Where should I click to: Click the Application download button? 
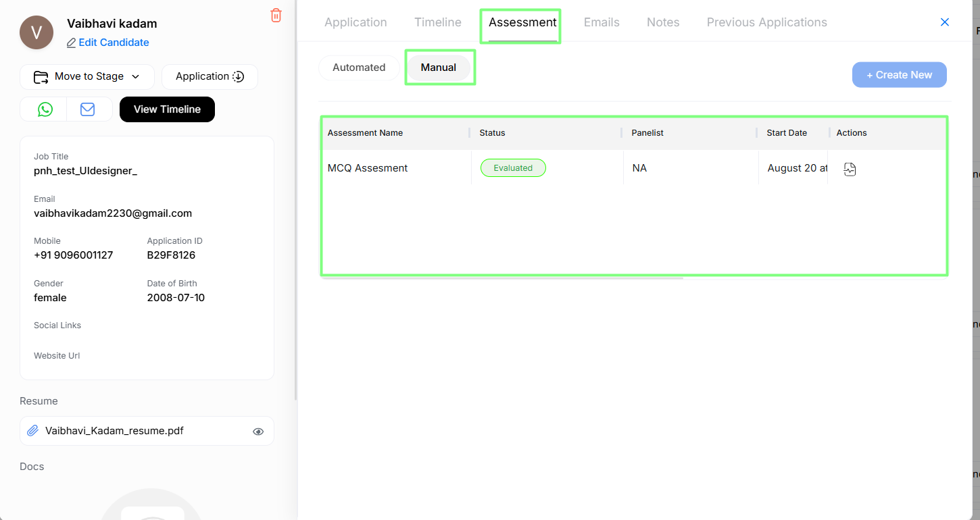click(x=210, y=76)
